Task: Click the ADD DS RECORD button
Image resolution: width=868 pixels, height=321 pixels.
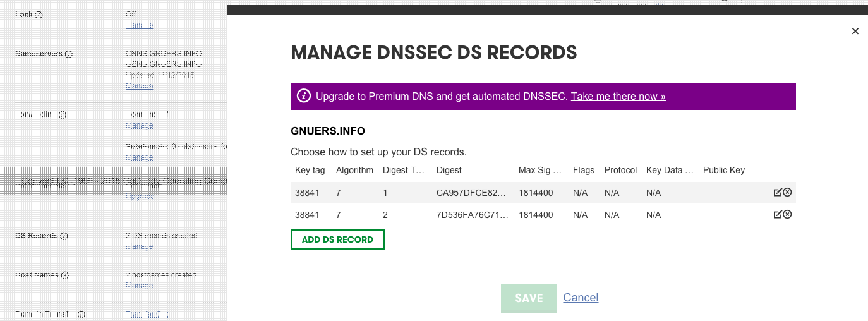Action: 337,240
